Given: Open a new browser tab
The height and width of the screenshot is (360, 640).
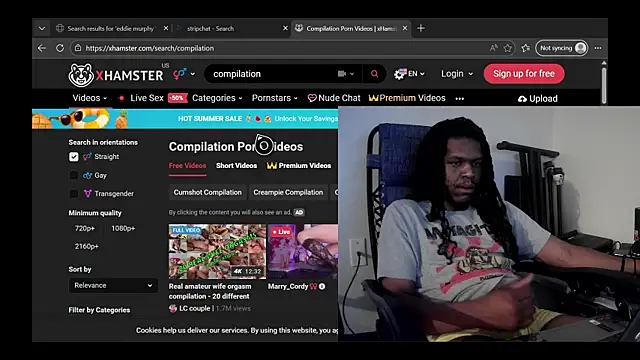Looking at the screenshot, I should point(421,28).
